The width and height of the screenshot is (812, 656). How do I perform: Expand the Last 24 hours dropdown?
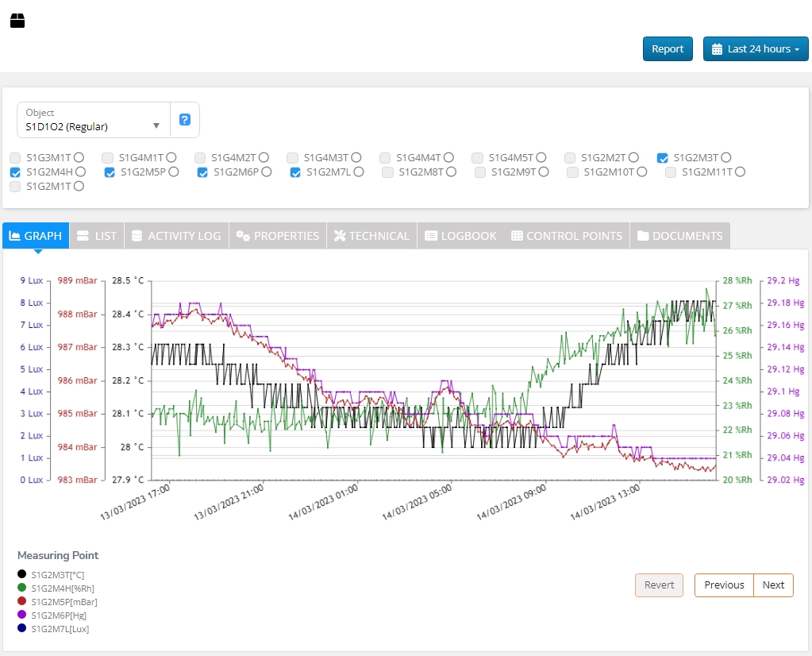tap(756, 49)
